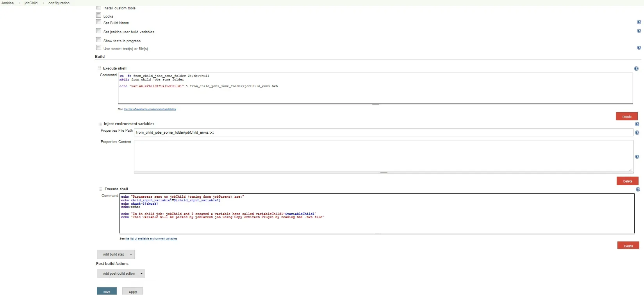644x295 pixels.
Task: Click into the empty Properties Content textarea
Action: pos(384,156)
